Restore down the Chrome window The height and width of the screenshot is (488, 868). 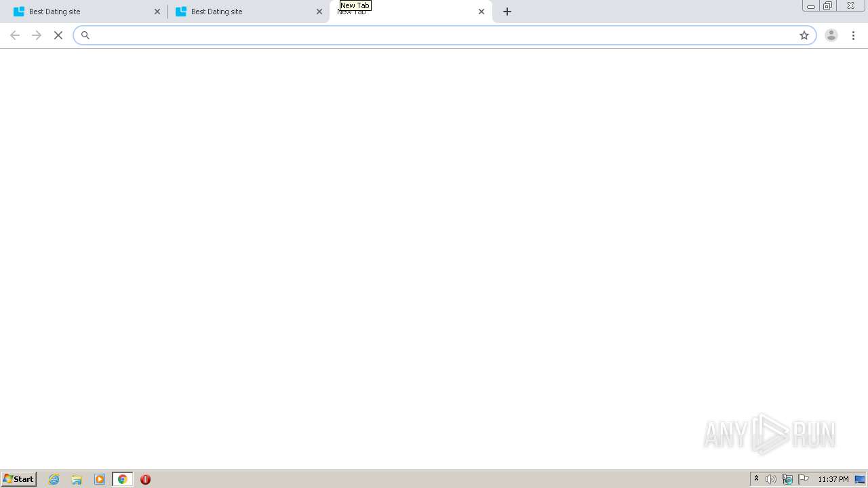coord(828,6)
